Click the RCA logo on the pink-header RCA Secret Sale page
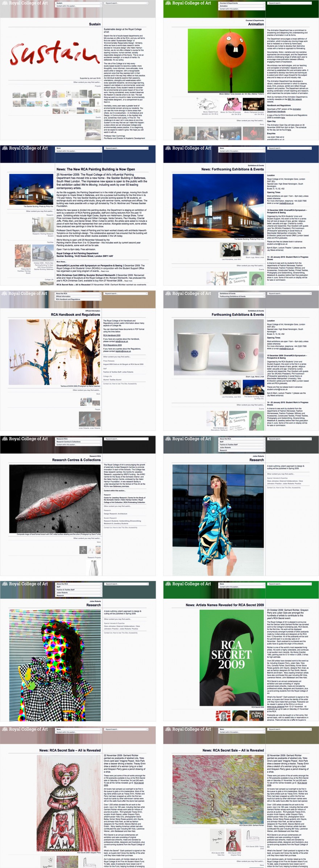This screenshot has height=868, width=319. pyautogui.click(x=24, y=729)
